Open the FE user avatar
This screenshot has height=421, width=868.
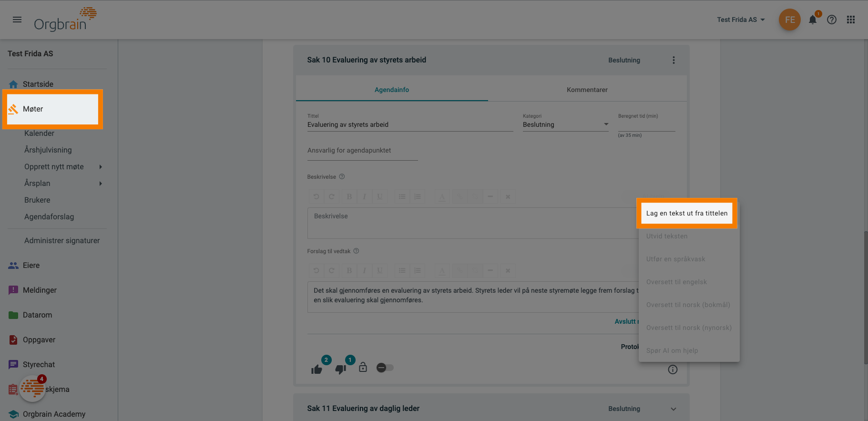click(x=790, y=20)
